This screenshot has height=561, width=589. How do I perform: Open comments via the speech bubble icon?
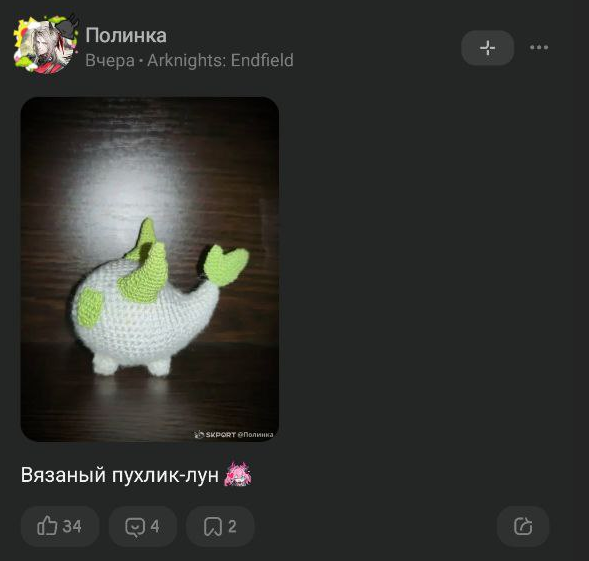coord(135,527)
